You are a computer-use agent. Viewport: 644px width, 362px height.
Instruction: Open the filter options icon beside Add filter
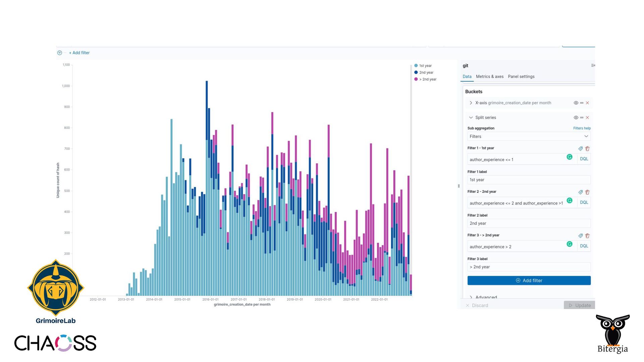(x=59, y=53)
